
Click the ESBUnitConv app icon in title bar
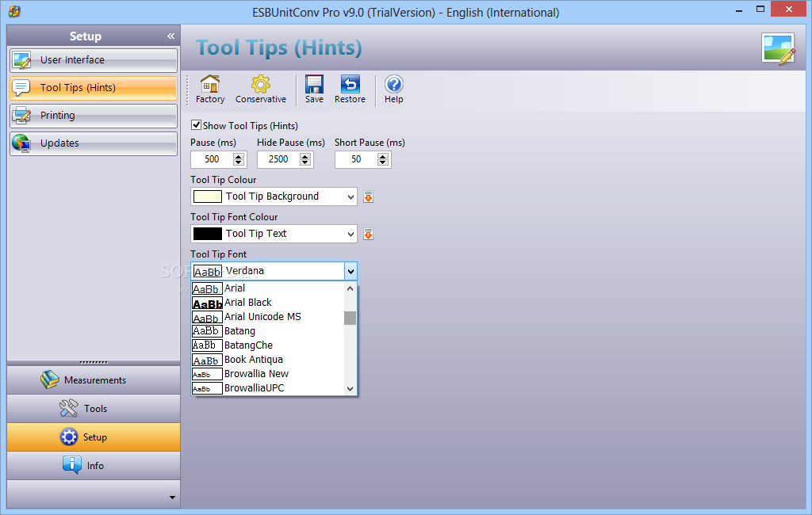14,11
